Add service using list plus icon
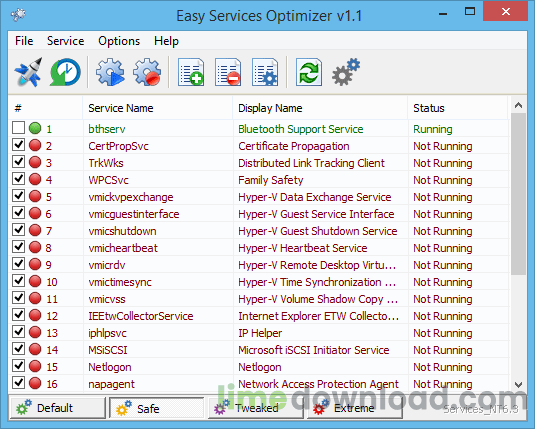 (191, 72)
